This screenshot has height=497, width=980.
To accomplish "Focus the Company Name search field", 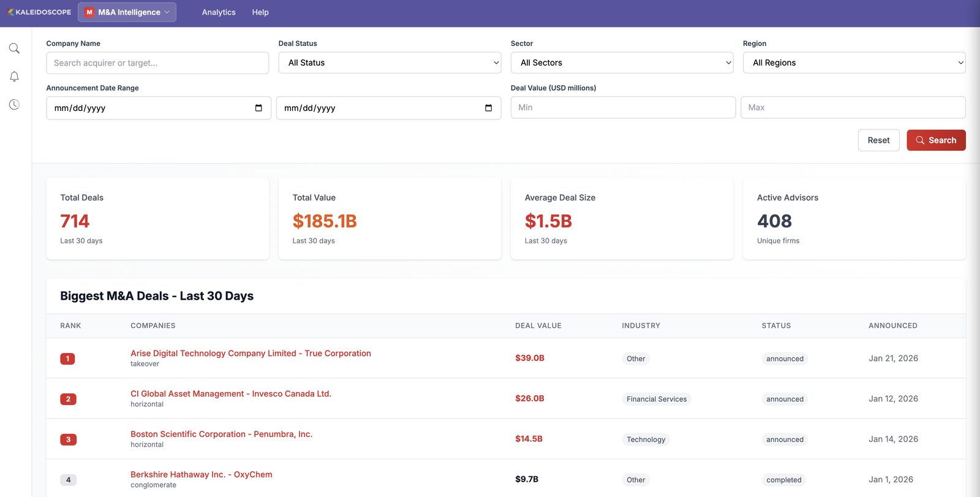I will pos(157,63).
